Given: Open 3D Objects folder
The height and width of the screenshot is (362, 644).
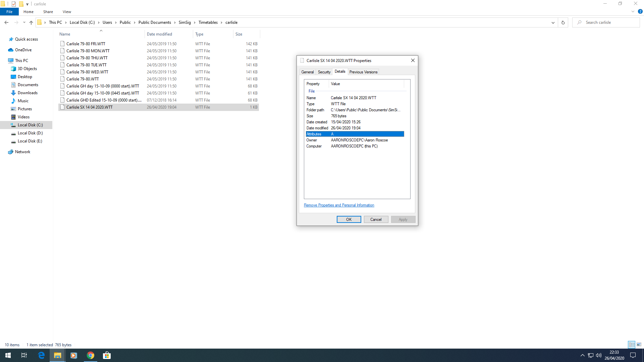Looking at the screenshot, I should coord(27,69).
